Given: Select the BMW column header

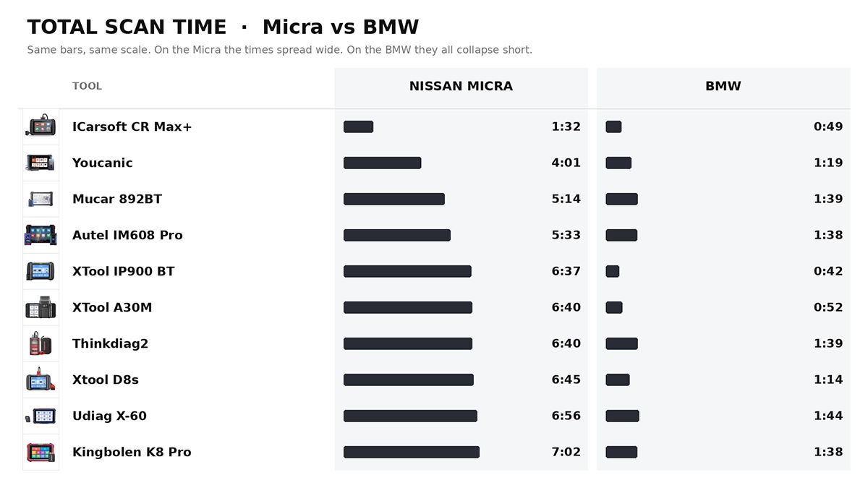Looking at the screenshot, I should click(723, 86).
